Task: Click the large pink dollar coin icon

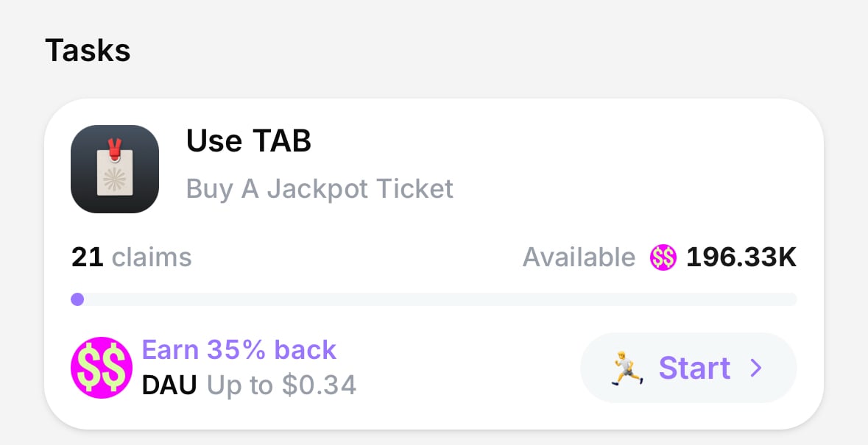Action: pos(102,368)
